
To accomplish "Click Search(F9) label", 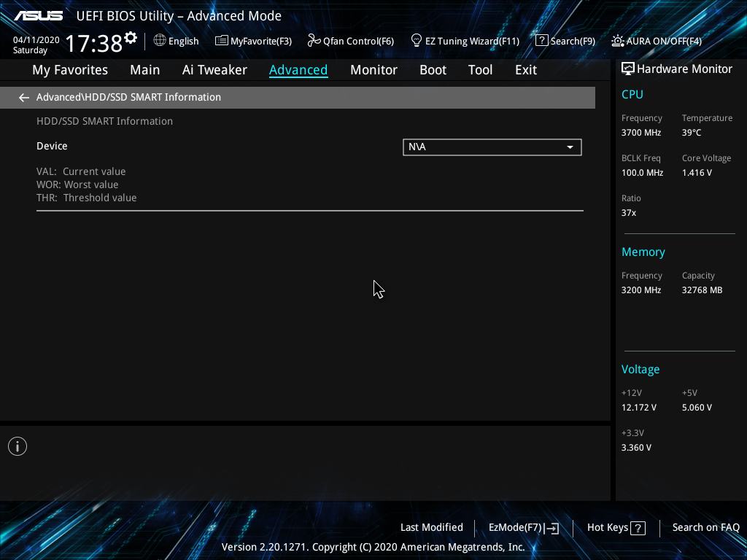I will [573, 41].
